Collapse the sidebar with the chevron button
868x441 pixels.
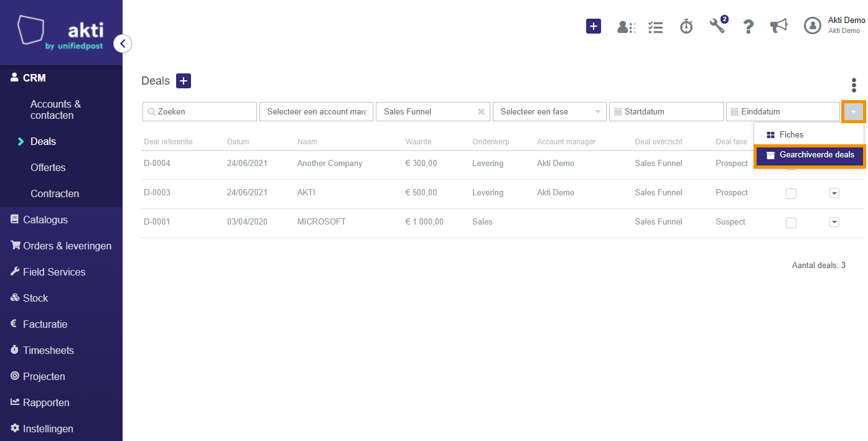[123, 44]
